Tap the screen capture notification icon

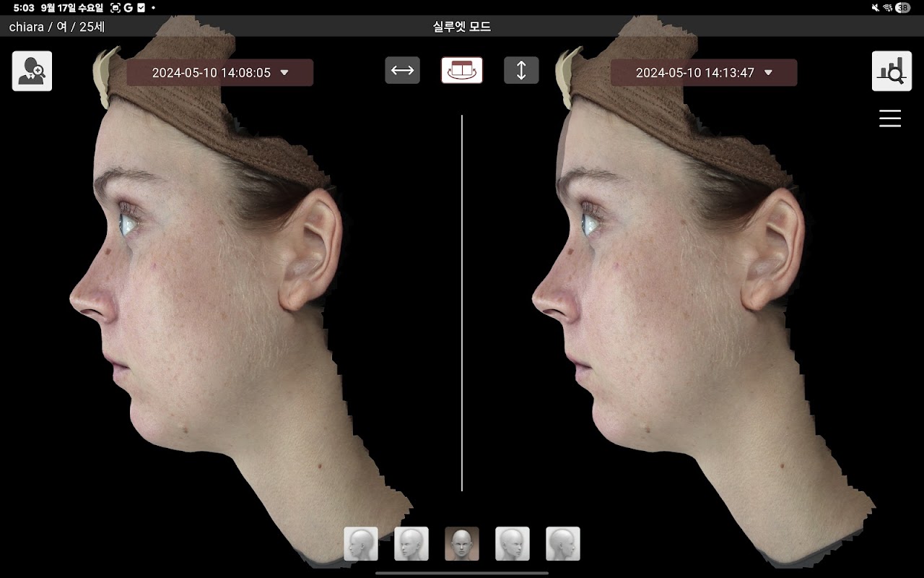[x=115, y=7]
